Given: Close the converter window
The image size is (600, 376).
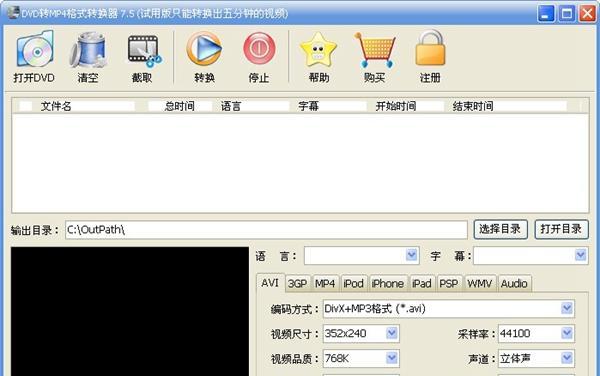Looking at the screenshot, I should (x=587, y=14).
